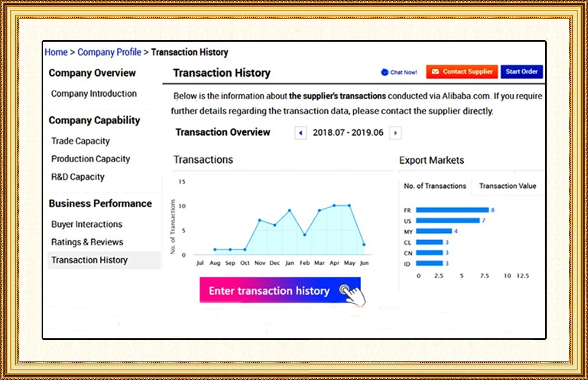Viewport: 588px width, 380px height.
Task: Open Company Introduction in sidebar
Action: (x=94, y=94)
